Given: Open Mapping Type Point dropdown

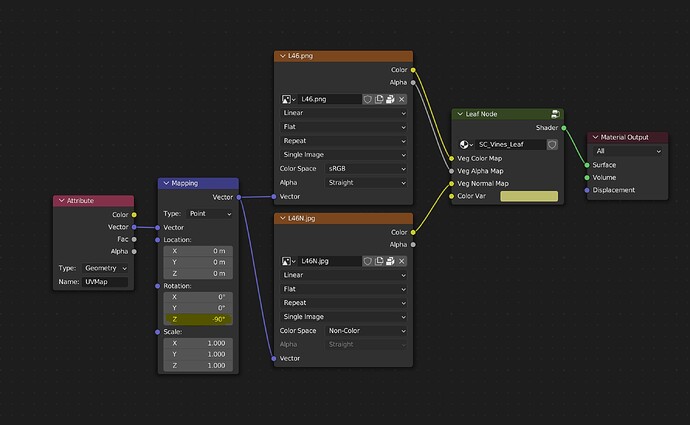Looking at the screenshot, I should (x=209, y=214).
